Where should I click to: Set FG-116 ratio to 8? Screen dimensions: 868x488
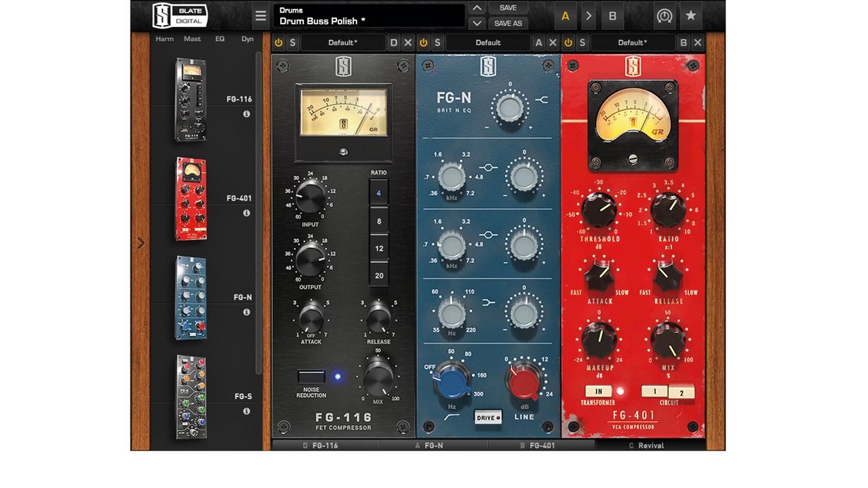378,221
